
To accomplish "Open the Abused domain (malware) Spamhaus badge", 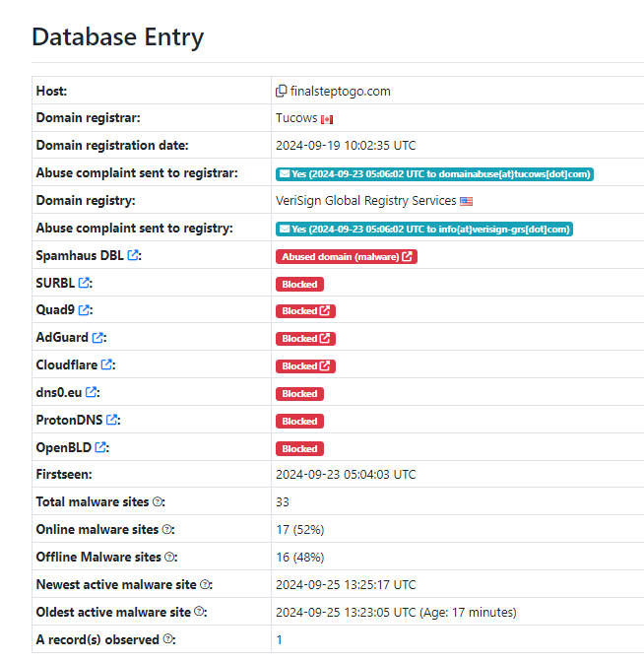I will [347, 257].
